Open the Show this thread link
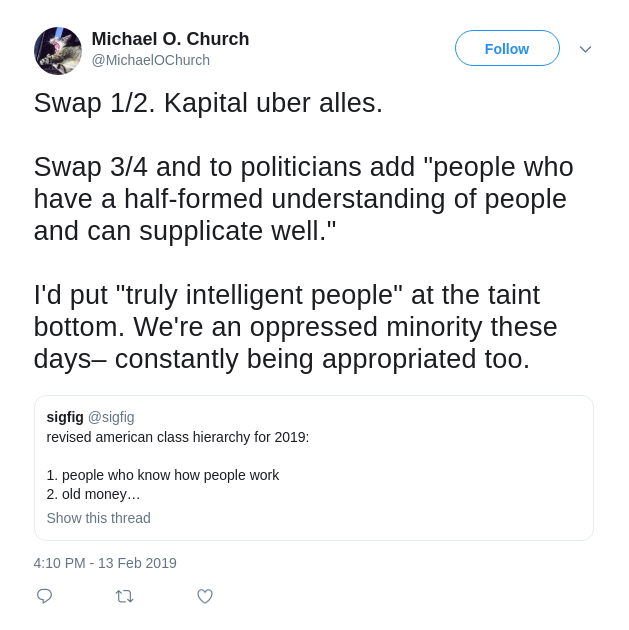The width and height of the screenshot is (629, 630). coord(98,518)
